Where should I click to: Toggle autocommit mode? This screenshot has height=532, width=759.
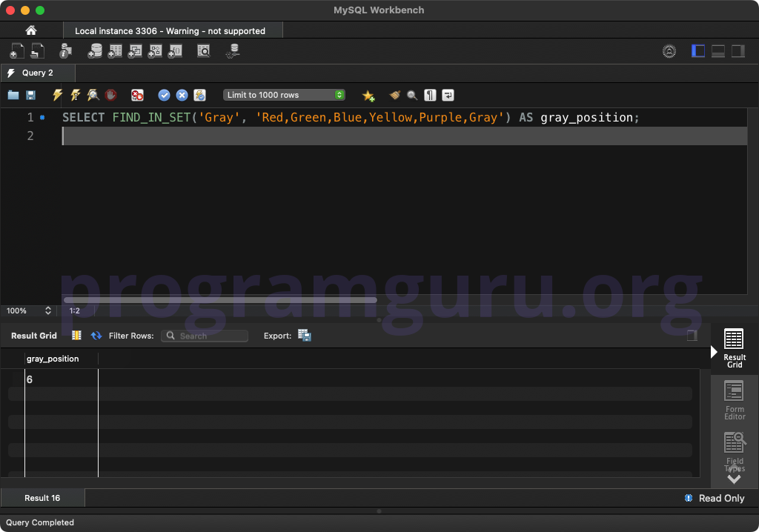coord(200,95)
